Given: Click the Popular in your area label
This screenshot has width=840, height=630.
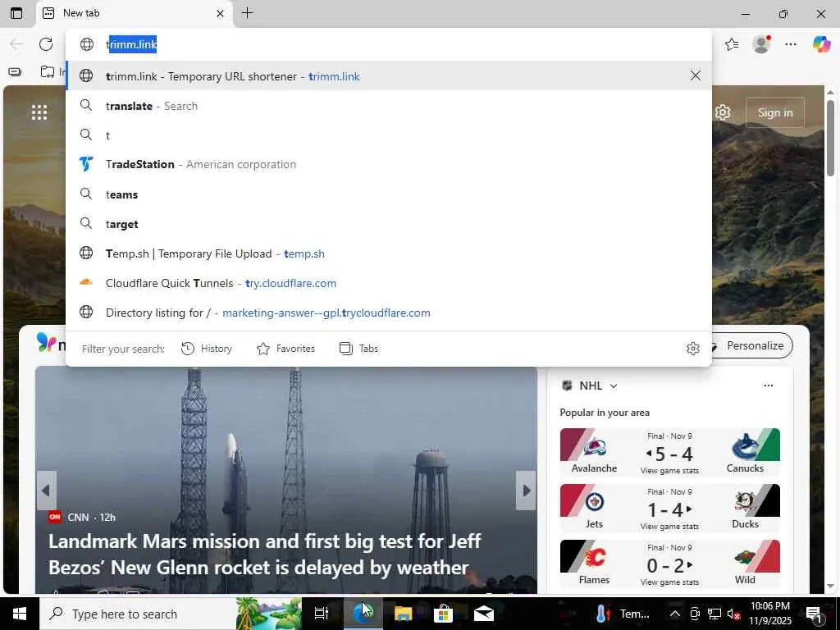Looking at the screenshot, I should coord(605,413).
